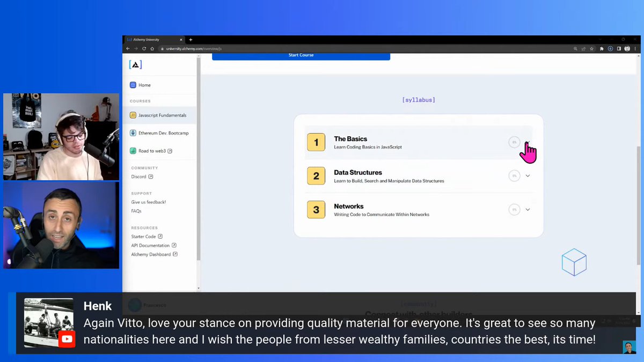
Task: Click the Start Course button
Action: click(x=301, y=55)
